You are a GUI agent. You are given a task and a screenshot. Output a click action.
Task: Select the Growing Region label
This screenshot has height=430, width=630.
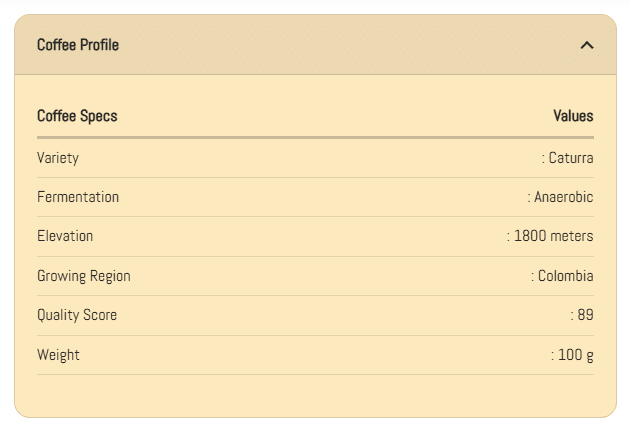(x=84, y=276)
